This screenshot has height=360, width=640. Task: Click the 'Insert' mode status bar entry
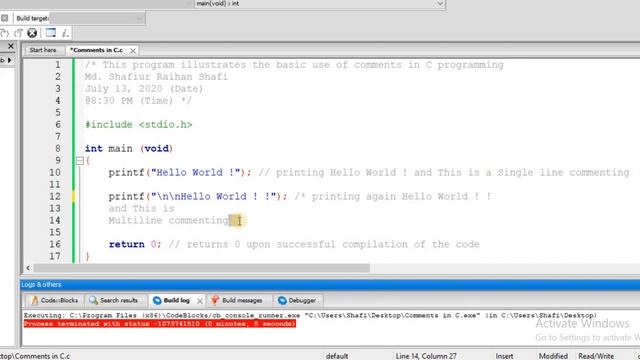pos(504,356)
